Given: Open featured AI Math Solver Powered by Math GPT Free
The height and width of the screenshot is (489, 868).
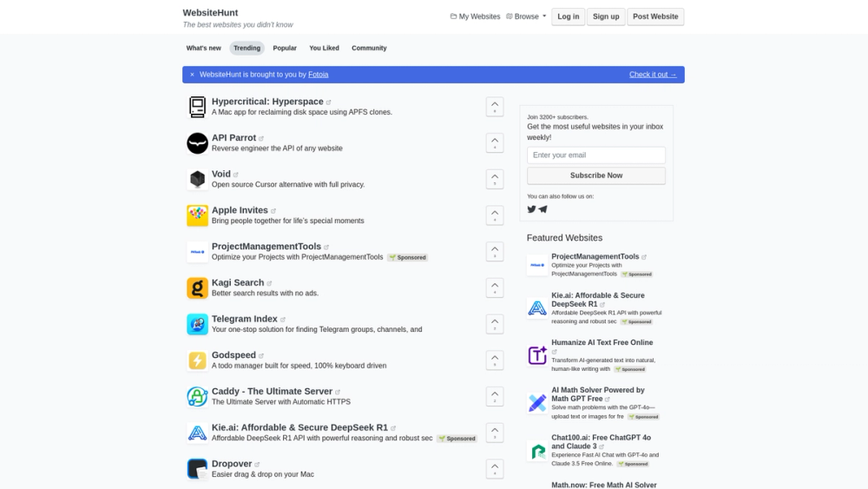Looking at the screenshot, I should tap(598, 394).
